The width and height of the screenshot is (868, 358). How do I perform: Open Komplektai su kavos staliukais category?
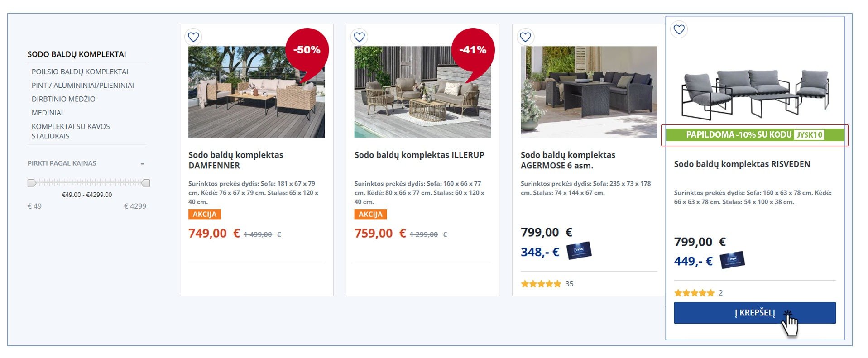71,131
